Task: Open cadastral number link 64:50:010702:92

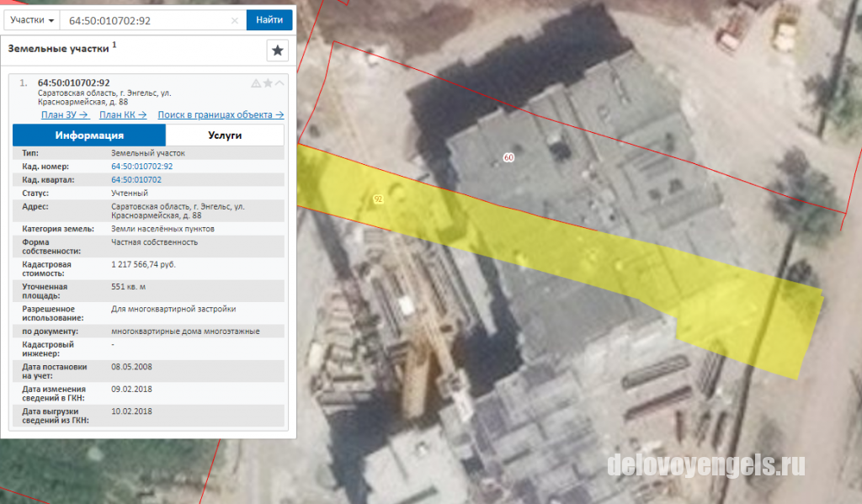Action: pyautogui.click(x=141, y=167)
